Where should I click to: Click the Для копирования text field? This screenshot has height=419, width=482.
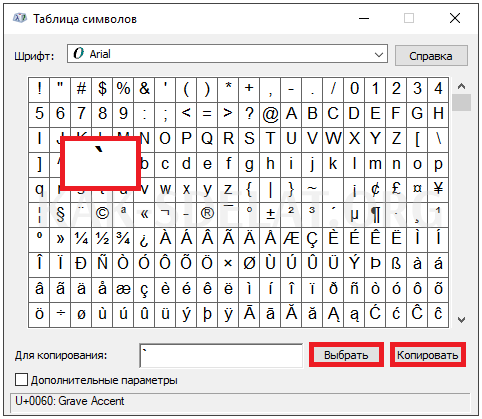[221, 356]
